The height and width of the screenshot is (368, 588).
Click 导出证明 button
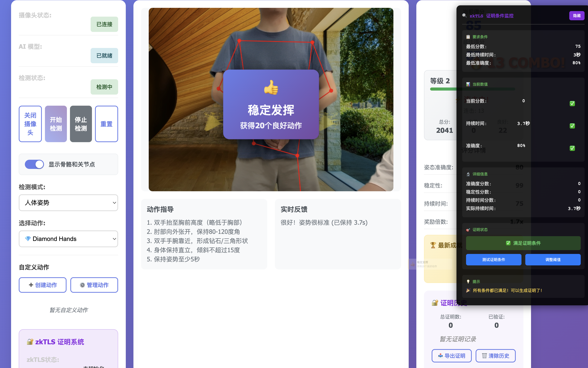(x=451, y=356)
